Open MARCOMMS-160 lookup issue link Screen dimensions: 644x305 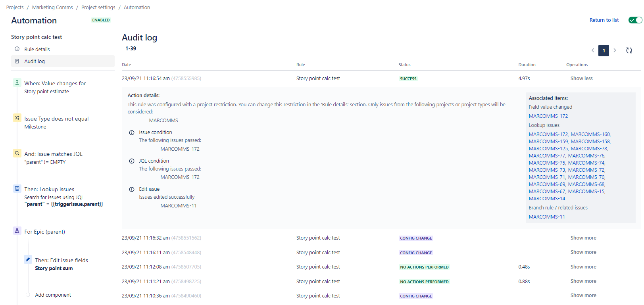coord(590,134)
